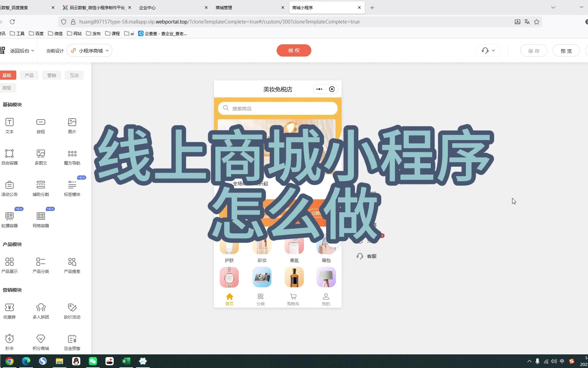Switch to the 营销 module tab

pyautogui.click(x=52, y=75)
